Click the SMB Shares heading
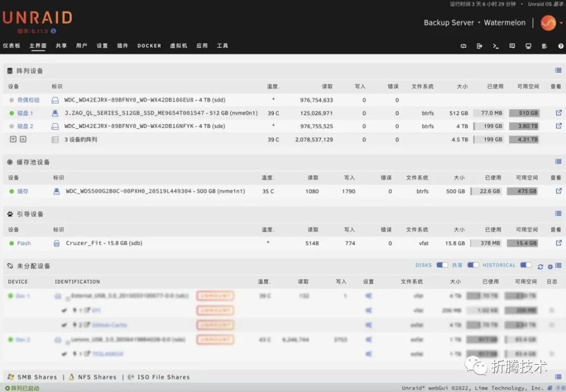The height and width of the screenshot is (392, 566). (x=37, y=377)
